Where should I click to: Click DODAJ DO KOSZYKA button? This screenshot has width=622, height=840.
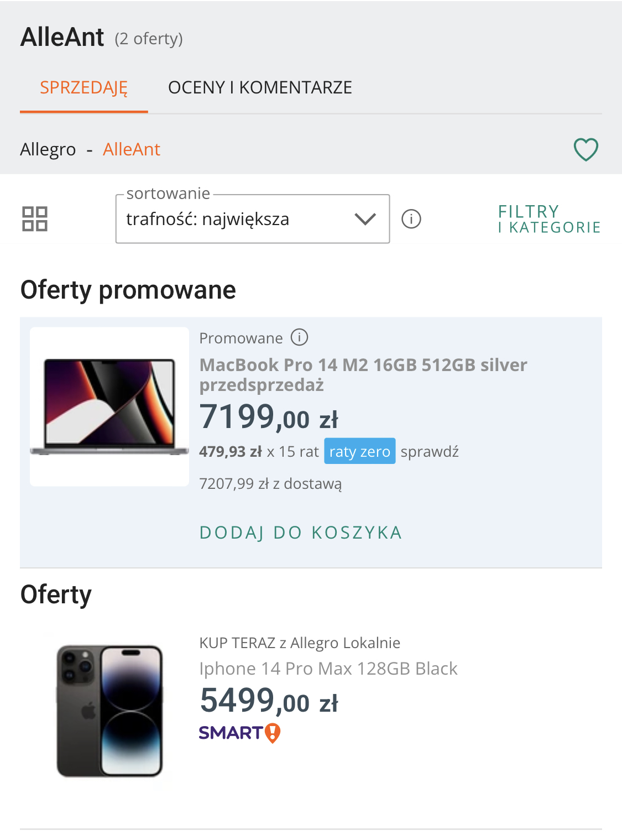[x=301, y=533]
